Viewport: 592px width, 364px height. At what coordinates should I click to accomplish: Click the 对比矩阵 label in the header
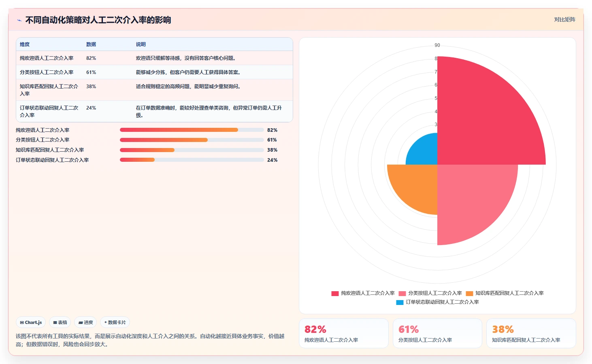564,19
